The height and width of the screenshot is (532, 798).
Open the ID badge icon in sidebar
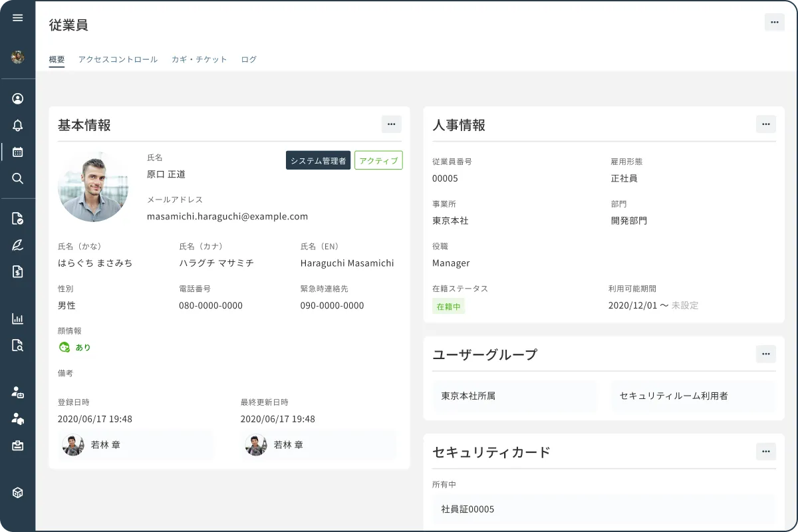pyautogui.click(x=18, y=446)
